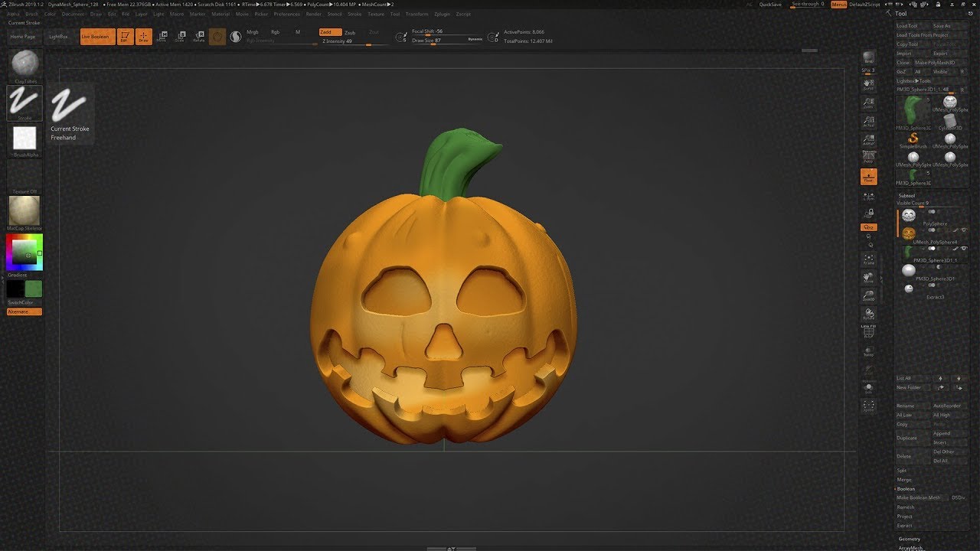Click the Frame mesh icon
Screen dimensions: 980x551
point(868,259)
